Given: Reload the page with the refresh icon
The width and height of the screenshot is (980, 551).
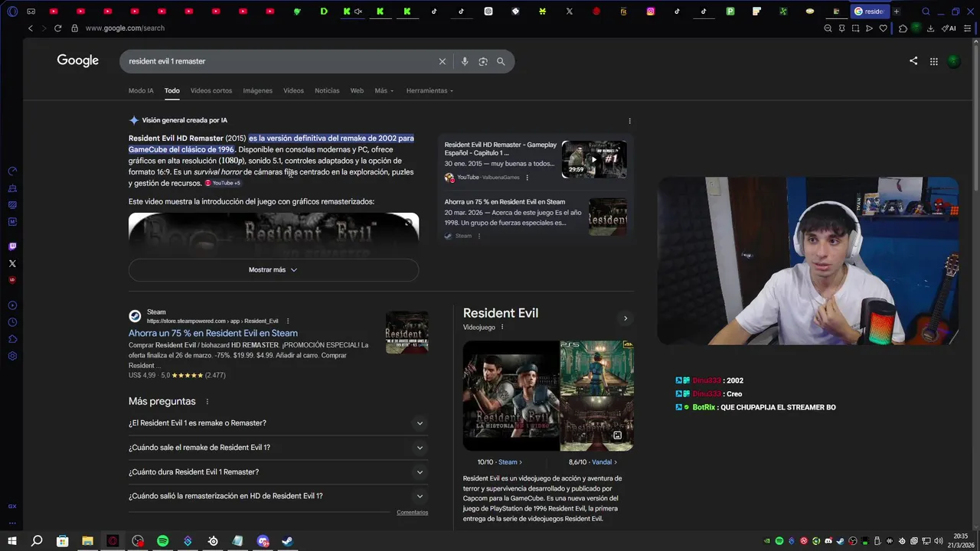Looking at the screenshot, I should point(57,28).
